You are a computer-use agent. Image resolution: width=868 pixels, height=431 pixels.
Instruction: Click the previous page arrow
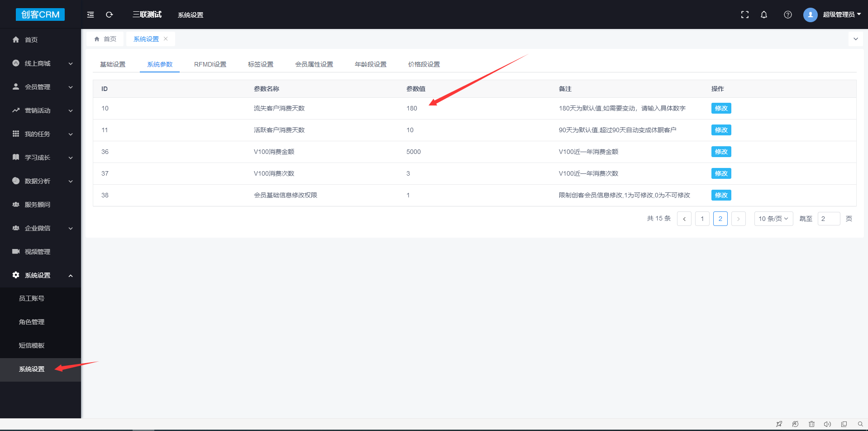coord(684,219)
